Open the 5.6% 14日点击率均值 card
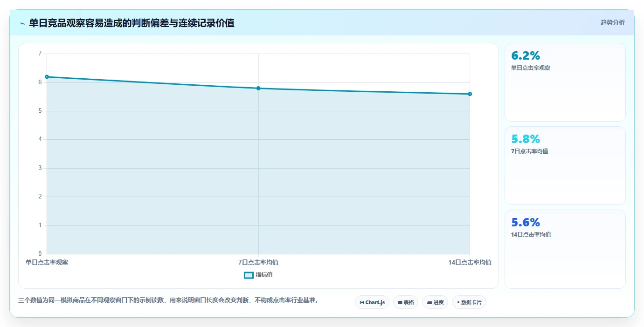The width and height of the screenshot is (644, 327). 565,249
